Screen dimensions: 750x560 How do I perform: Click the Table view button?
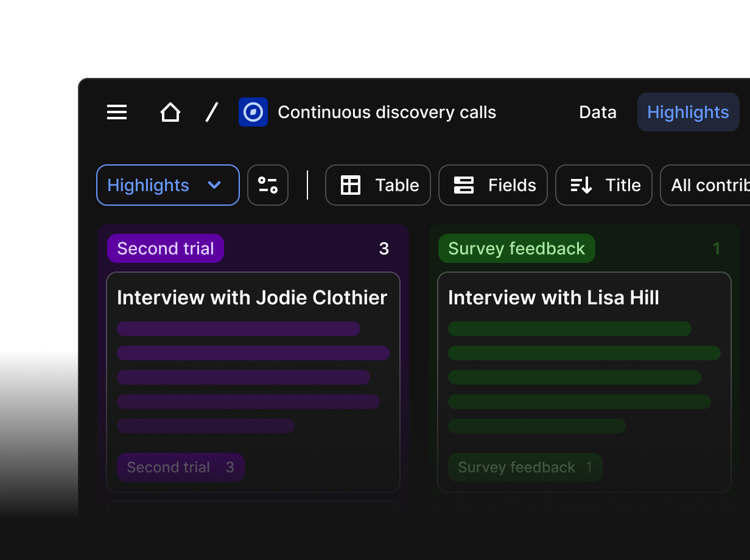point(397,185)
